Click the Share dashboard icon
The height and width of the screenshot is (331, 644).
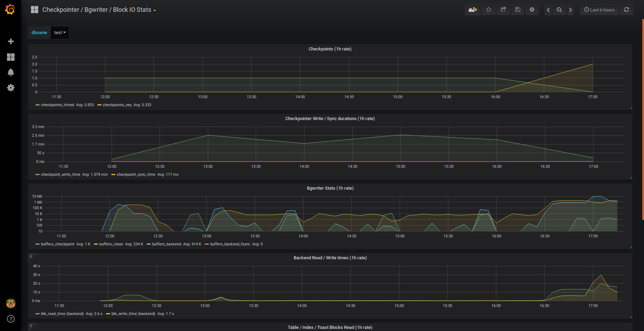pyautogui.click(x=503, y=10)
